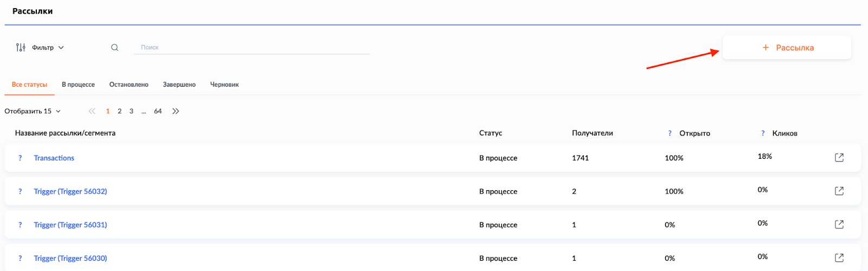
Task: Open external link icon for Trigger 56030
Action: pyautogui.click(x=839, y=257)
